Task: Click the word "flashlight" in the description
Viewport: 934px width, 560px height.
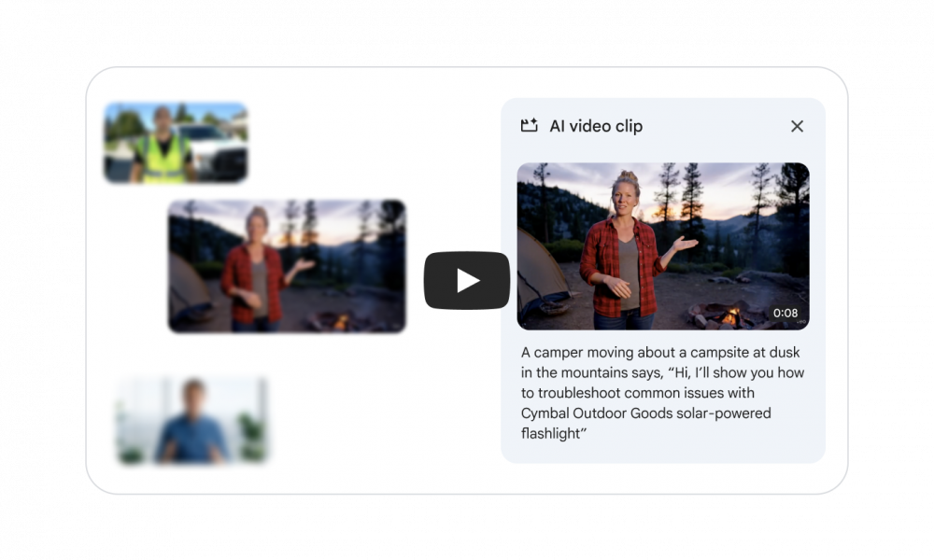Action: [553, 433]
